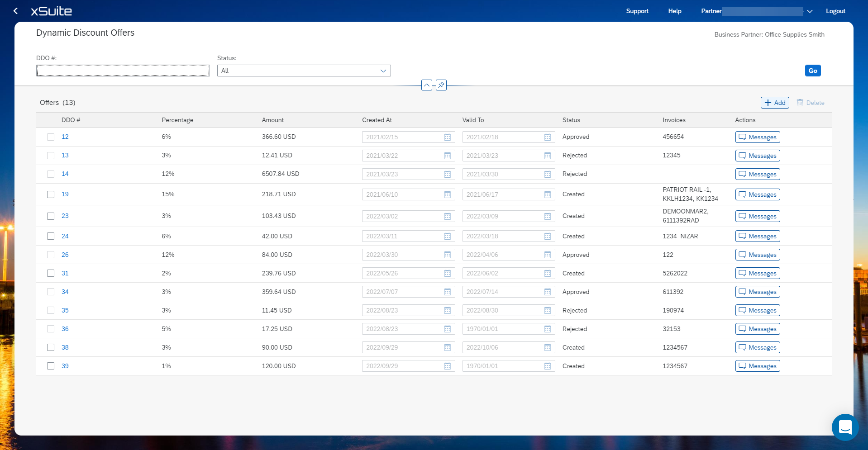Tick the checkbox for DDO 38

pos(51,347)
